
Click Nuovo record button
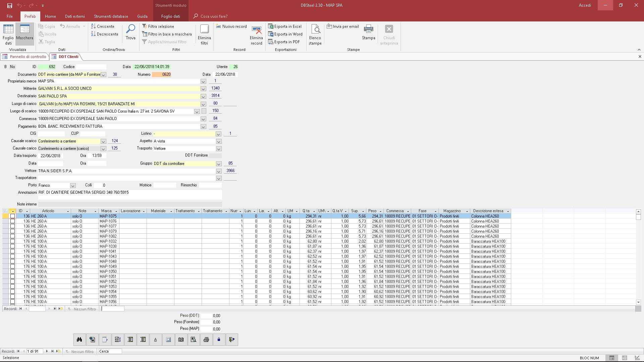pyautogui.click(x=231, y=26)
